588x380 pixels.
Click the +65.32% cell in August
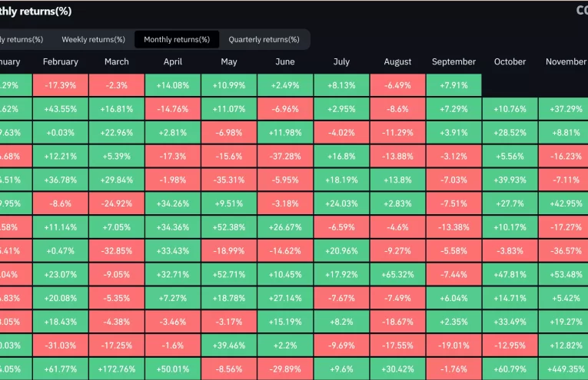click(x=397, y=274)
